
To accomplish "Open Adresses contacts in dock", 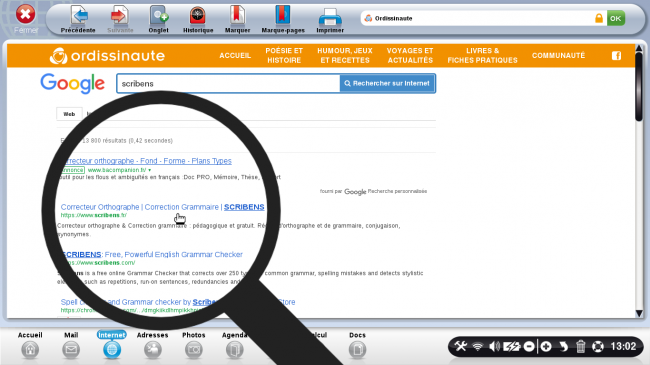I will pos(153,346).
